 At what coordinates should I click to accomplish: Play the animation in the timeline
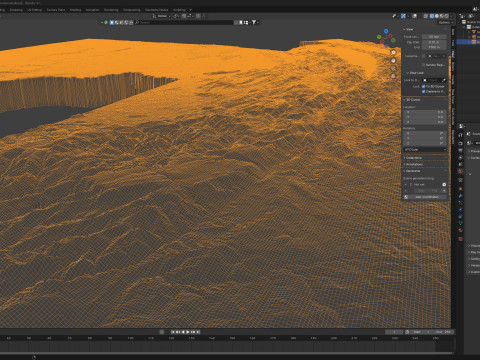point(188,332)
